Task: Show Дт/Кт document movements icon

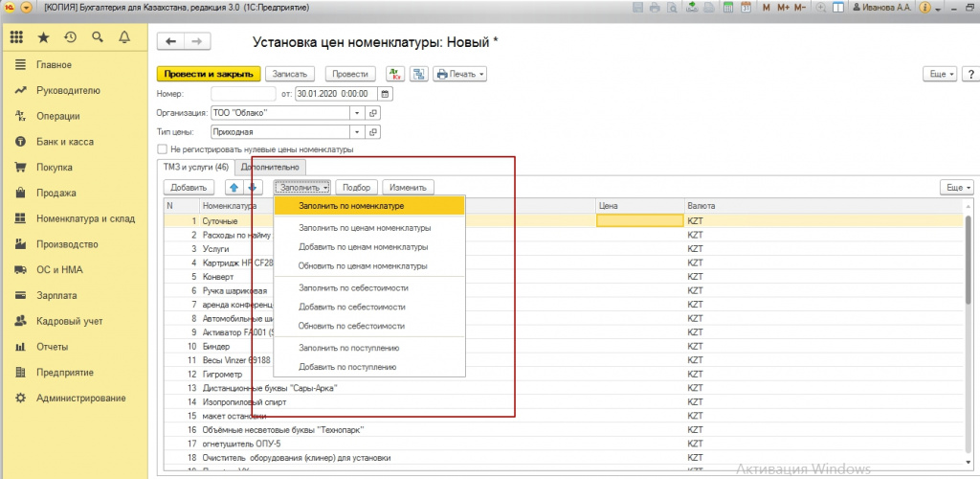Action: 395,74
